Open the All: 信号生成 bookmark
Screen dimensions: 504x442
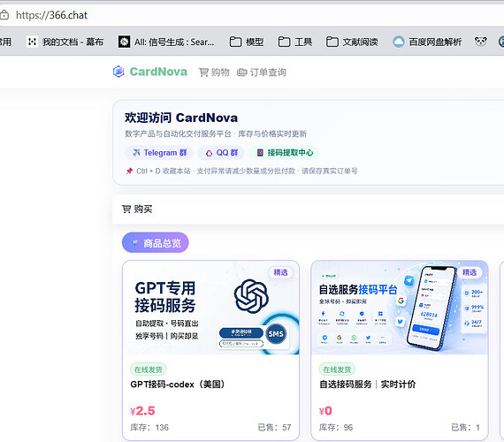point(166,42)
